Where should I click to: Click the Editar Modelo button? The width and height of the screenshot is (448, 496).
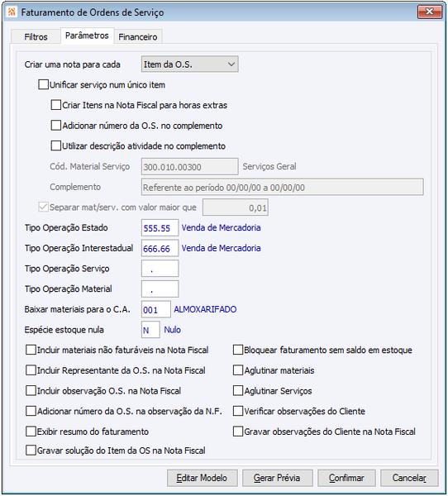203,478
